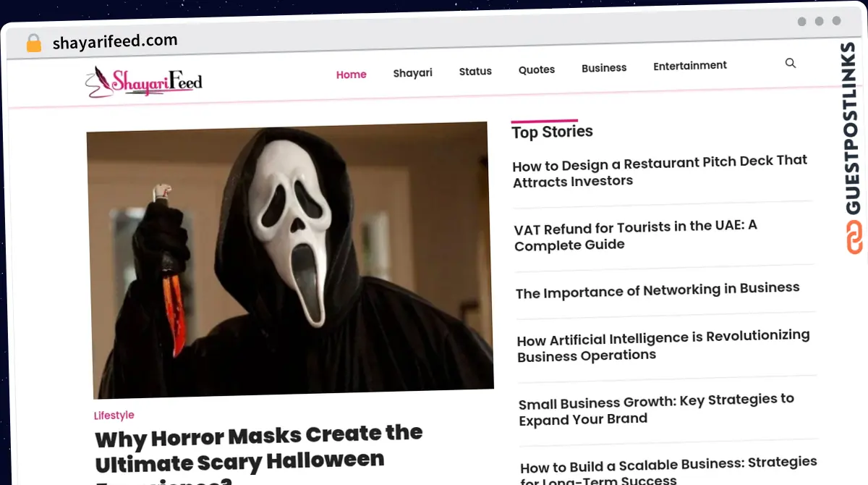
Task: Navigate to the Business category
Action: pos(604,68)
